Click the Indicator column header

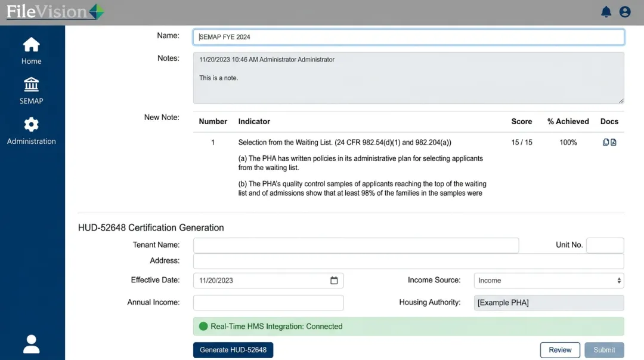254,121
